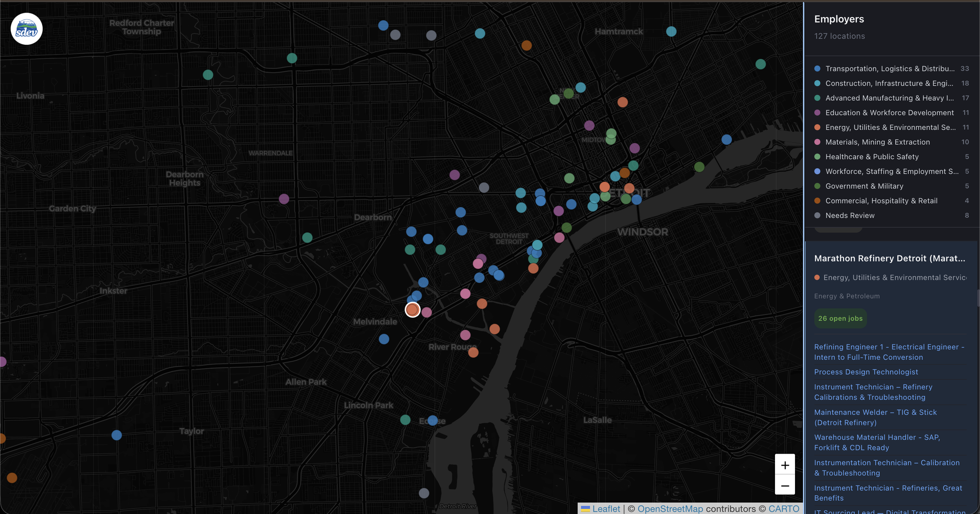Click the Marathon Refinery Detroit employer title
The image size is (980, 514).
[889, 259]
